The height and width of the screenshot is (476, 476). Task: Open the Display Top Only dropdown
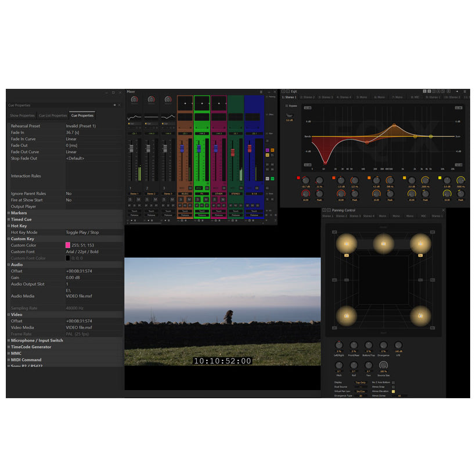click(360, 383)
